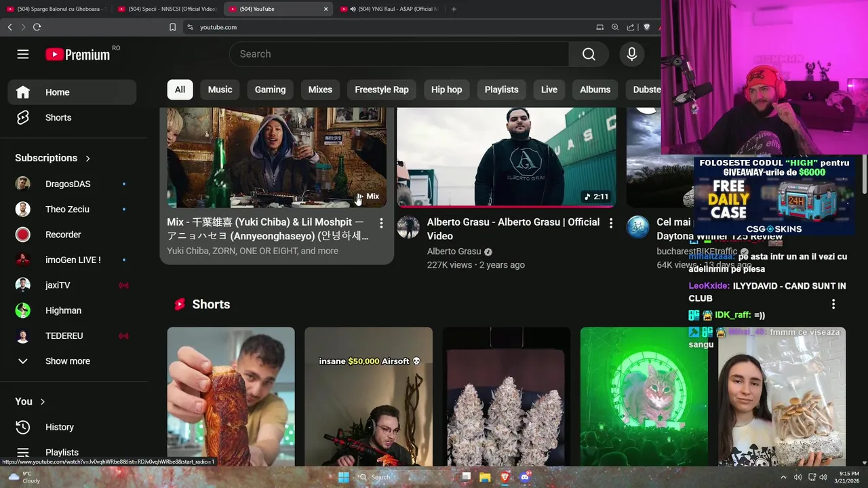
Task: Click the bookmark icon beside the address bar
Action: [172, 27]
